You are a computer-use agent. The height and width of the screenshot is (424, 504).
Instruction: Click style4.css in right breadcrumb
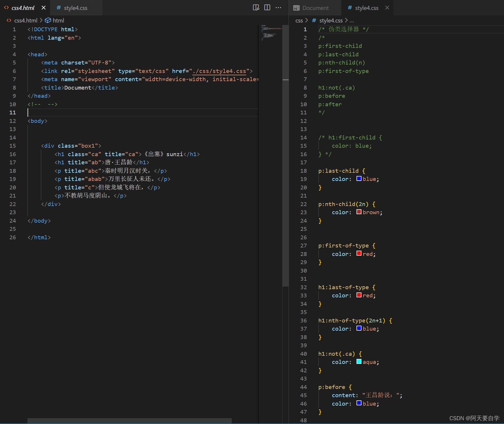[331, 20]
